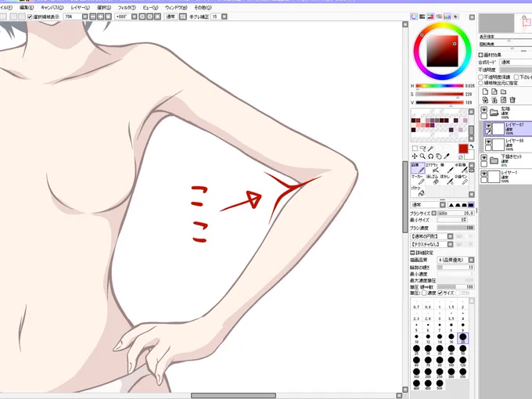The width and height of the screenshot is (532, 399).
Task: Open the レイヤー(L) menu
Action: (x=81, y=8)
